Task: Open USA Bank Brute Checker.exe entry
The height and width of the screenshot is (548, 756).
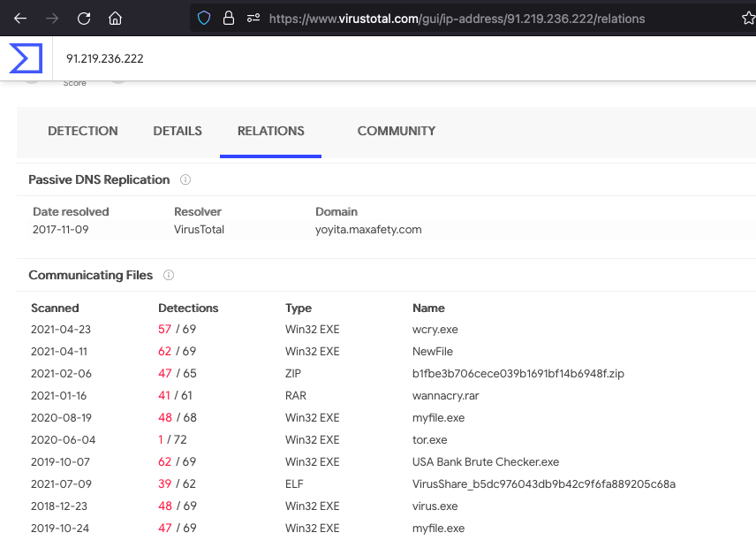Action: 486,462
